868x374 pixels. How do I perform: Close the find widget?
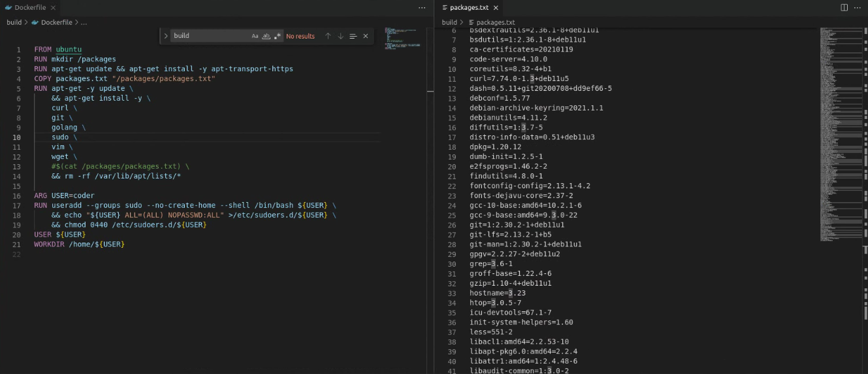point(365,36)
